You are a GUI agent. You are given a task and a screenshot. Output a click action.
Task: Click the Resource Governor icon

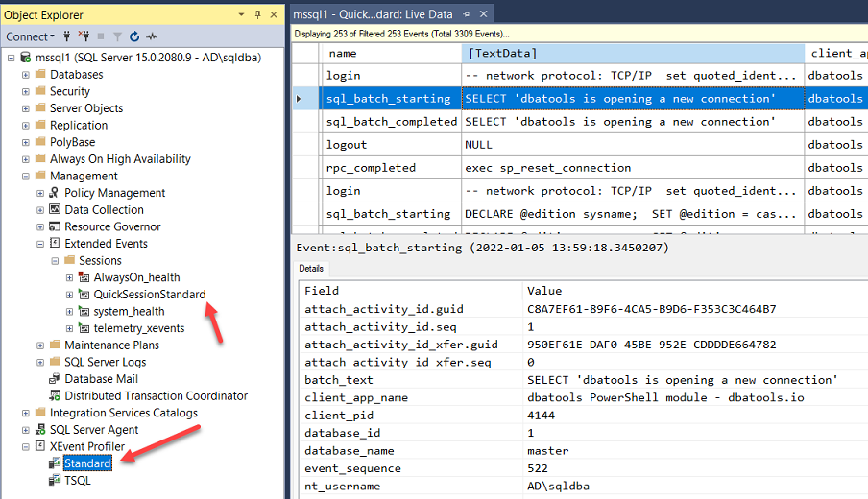(x=54, y=226)
